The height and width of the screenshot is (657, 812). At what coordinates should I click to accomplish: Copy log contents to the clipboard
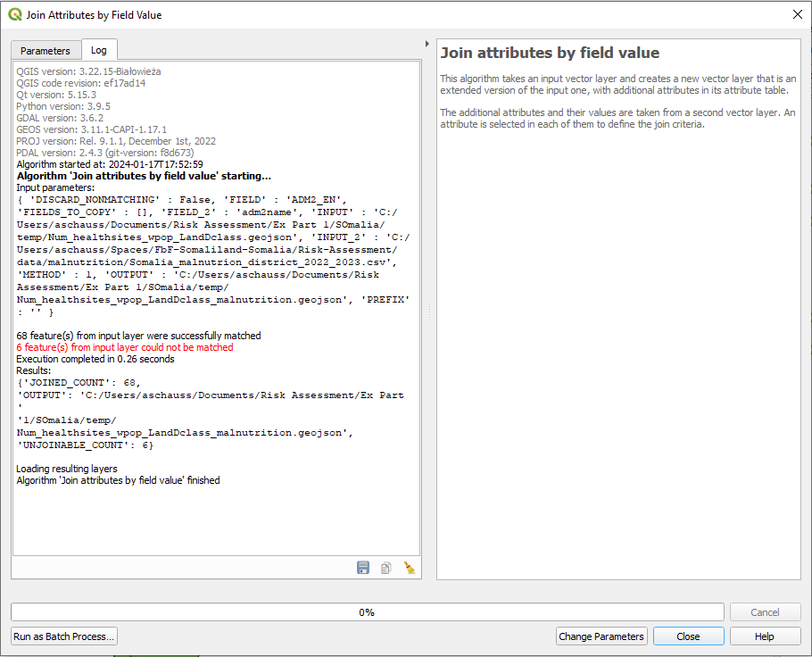(386, 568)
